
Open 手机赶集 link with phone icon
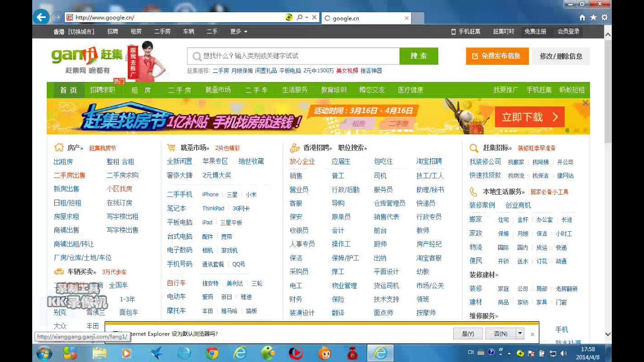466,31
